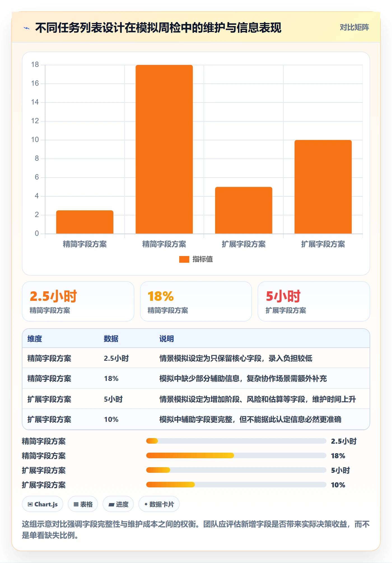Click the 18 label on the y-axis
The width and height of the screenshot is (392, 563).
(35, 65)
